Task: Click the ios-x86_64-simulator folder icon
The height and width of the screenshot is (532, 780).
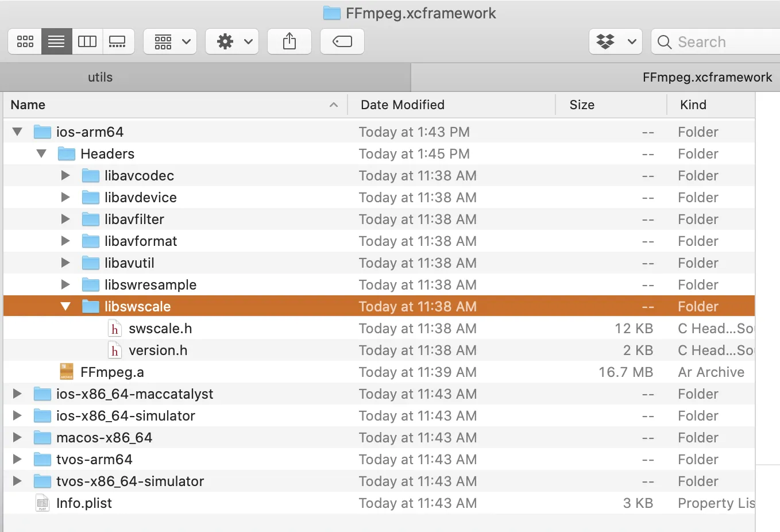Action: click(43, 416)
